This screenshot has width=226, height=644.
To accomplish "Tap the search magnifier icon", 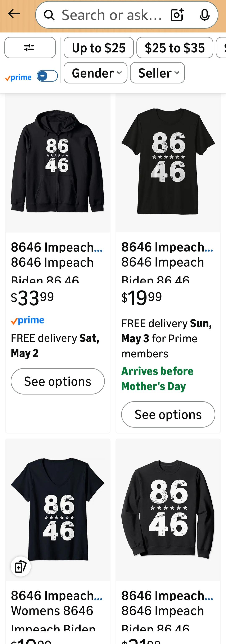I will 49,15.
